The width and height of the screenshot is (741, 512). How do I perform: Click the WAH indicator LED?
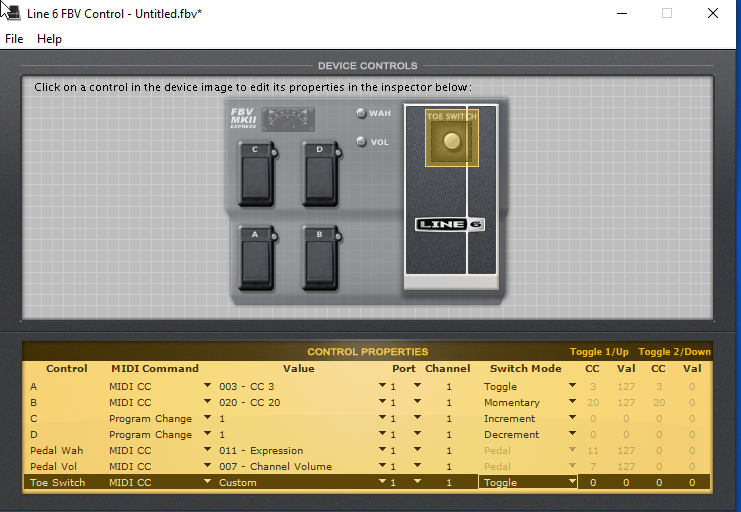point(362,113)
